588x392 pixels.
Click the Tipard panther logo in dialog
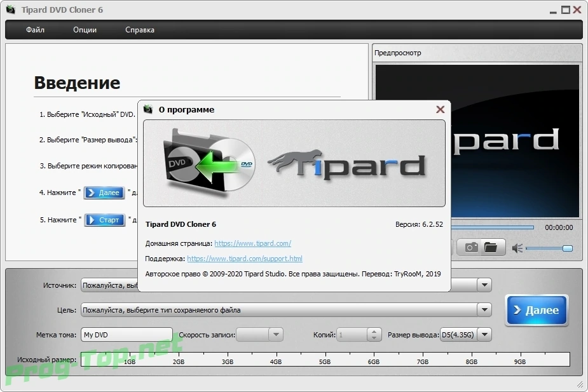(346, 165)
